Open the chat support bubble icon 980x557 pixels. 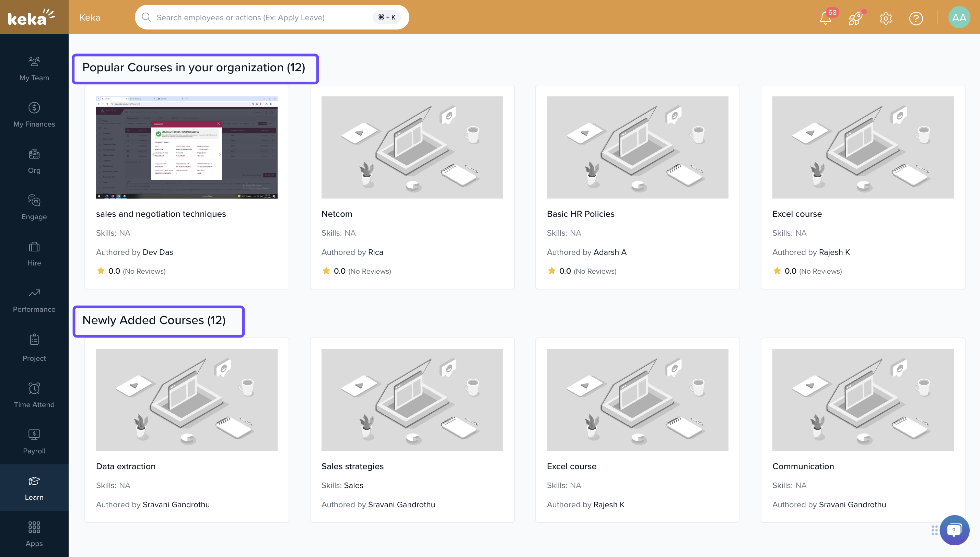point(954,530)
